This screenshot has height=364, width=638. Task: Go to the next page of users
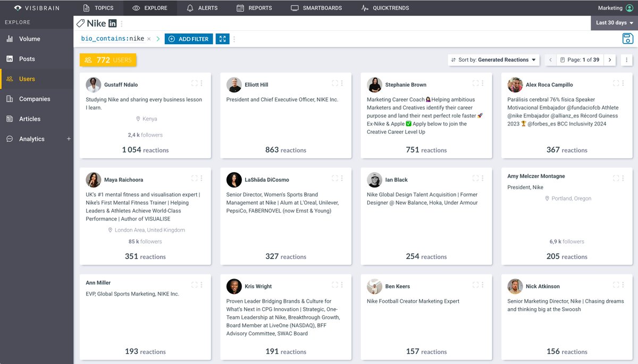click(610, 60)
